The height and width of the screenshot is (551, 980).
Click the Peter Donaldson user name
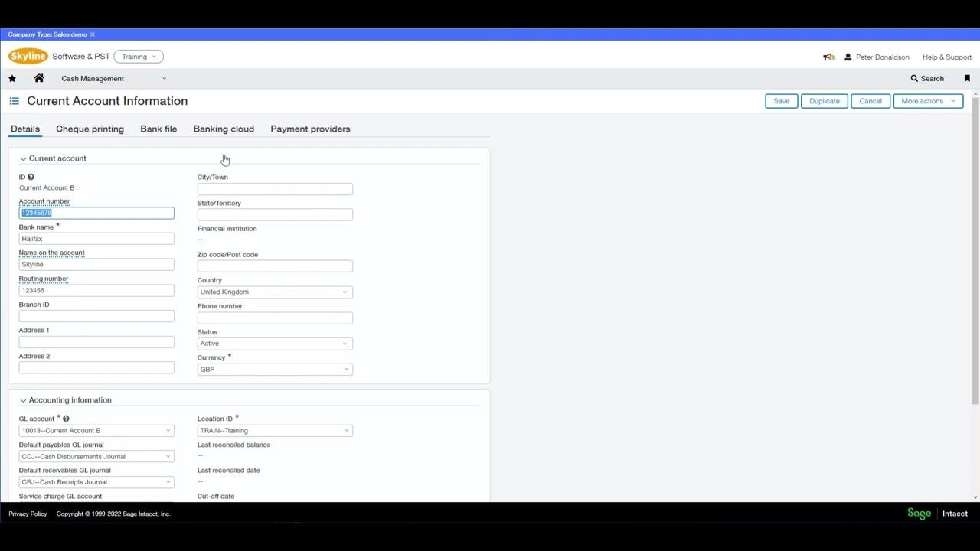pos(883,57)
